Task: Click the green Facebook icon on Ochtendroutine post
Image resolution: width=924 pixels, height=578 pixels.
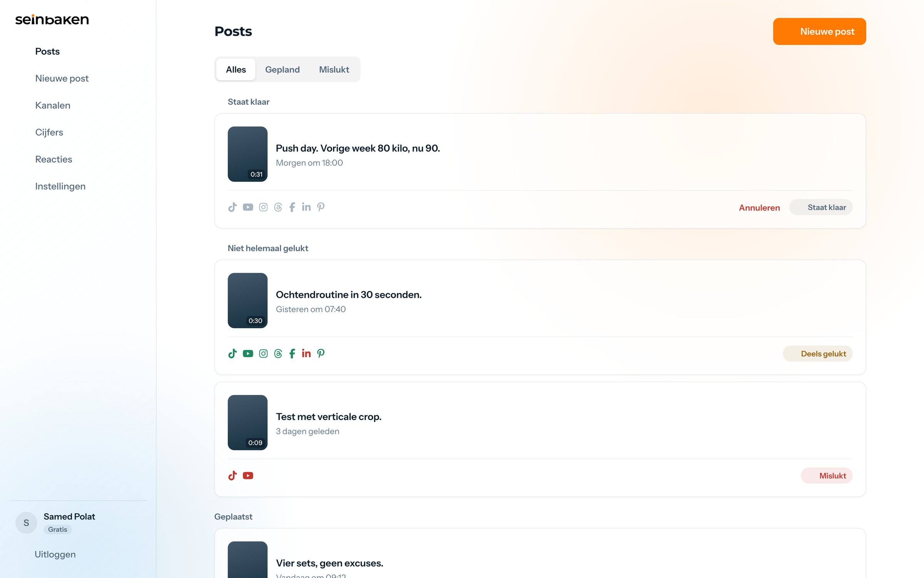Action: click(x=292, y=354)
